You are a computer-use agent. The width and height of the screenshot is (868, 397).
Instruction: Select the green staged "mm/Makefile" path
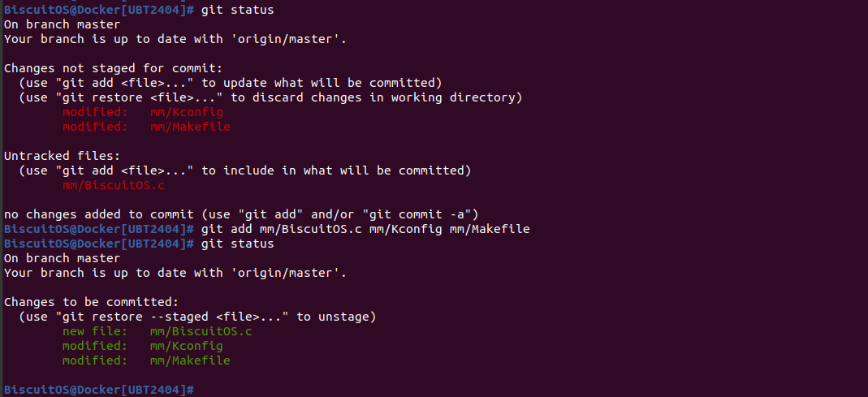click(x=190, y=360)
